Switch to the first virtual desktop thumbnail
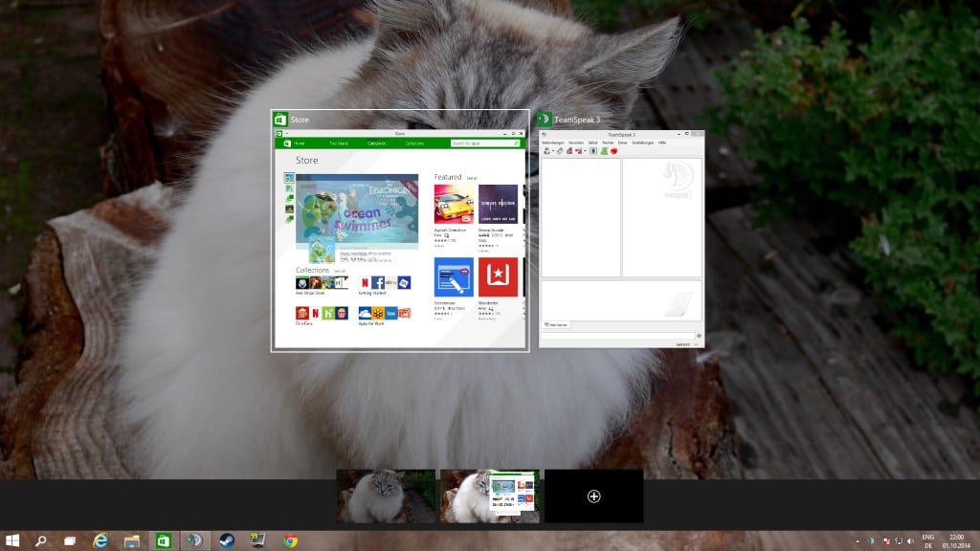This screenshot has width=980, height=551. pos(386,496)
